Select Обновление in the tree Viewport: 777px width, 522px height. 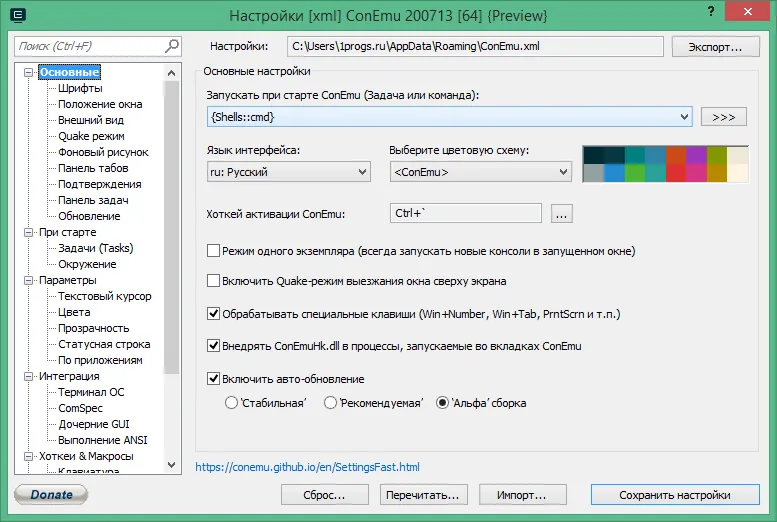(89, 216)
